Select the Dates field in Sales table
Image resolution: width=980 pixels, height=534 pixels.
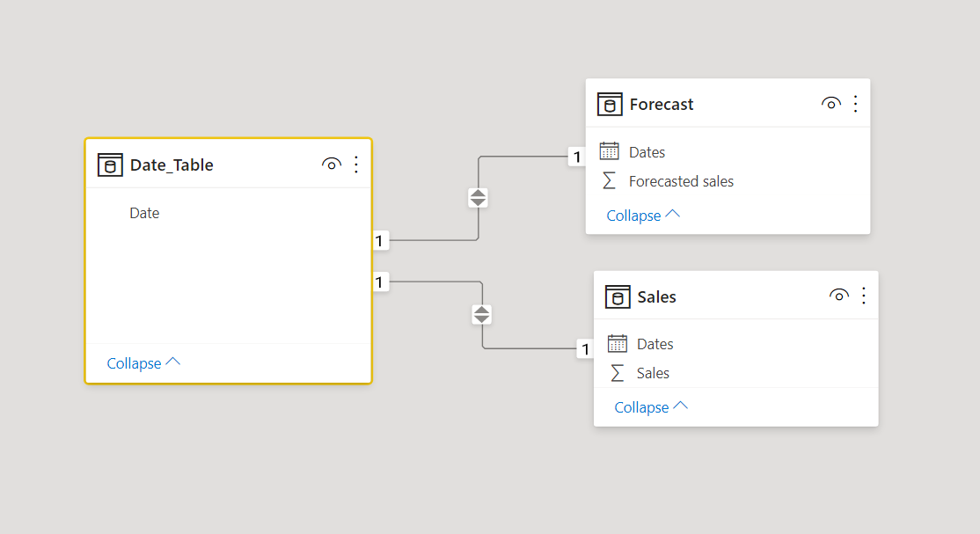click(x=655, y=344)
